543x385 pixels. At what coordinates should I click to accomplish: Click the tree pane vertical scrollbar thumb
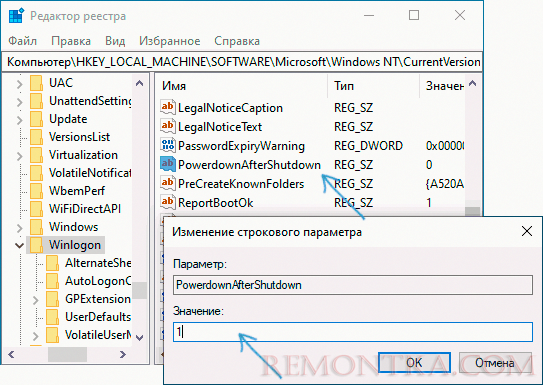140,290
